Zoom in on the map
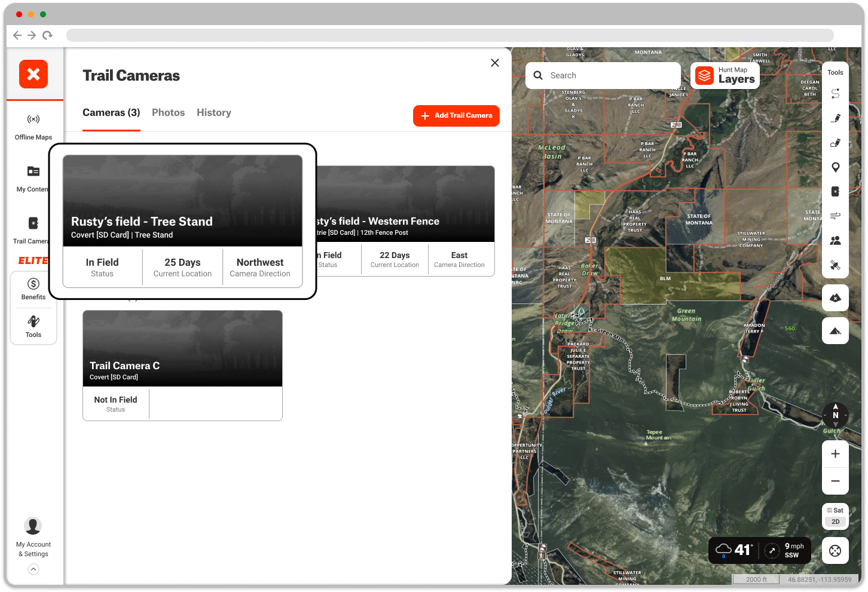This screenshot has width=868, height=592. 835,454
